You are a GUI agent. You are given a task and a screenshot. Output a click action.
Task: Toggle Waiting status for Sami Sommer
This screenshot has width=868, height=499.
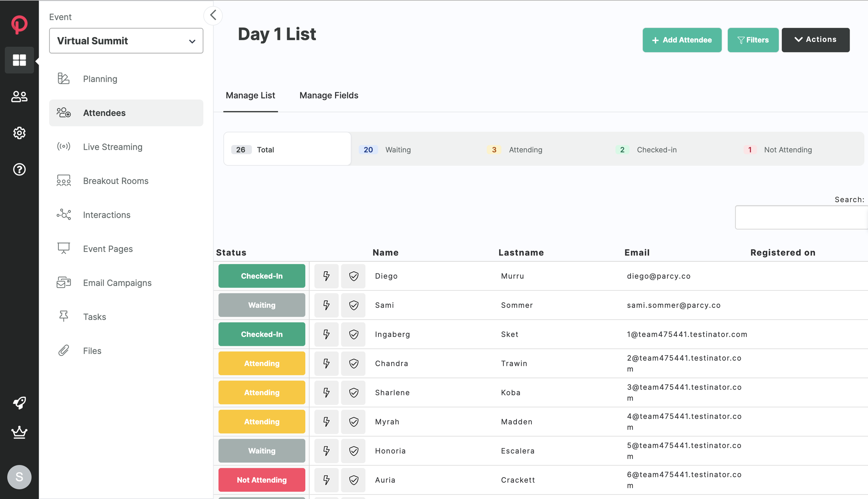coord(262,305)
